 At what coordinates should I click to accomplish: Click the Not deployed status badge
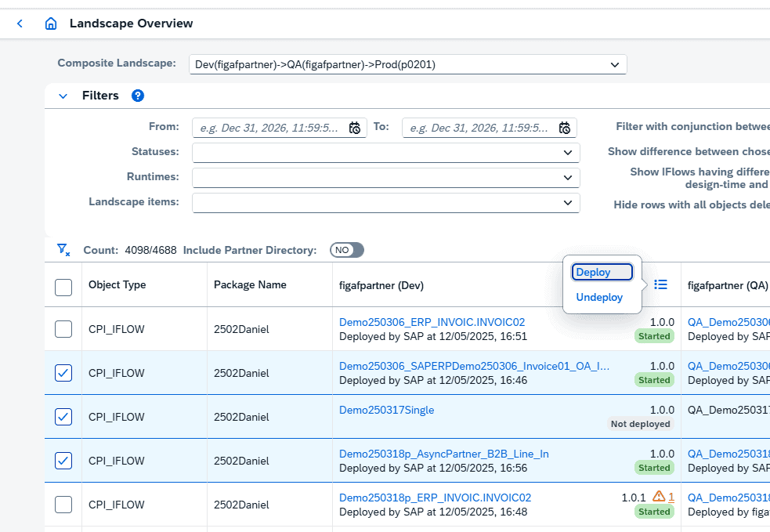click(640, 424)
